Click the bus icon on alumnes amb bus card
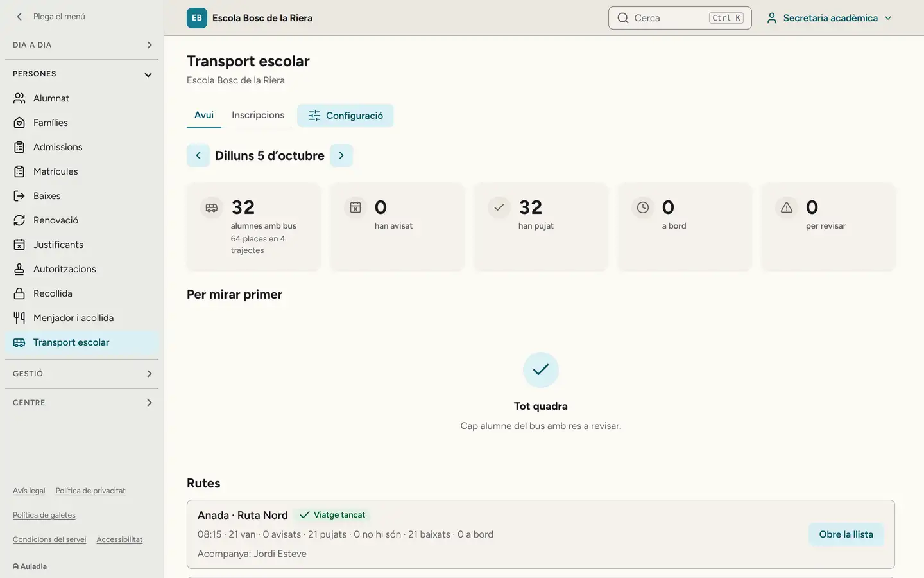This screenshot has height=578, width=924. pos(212,207)
